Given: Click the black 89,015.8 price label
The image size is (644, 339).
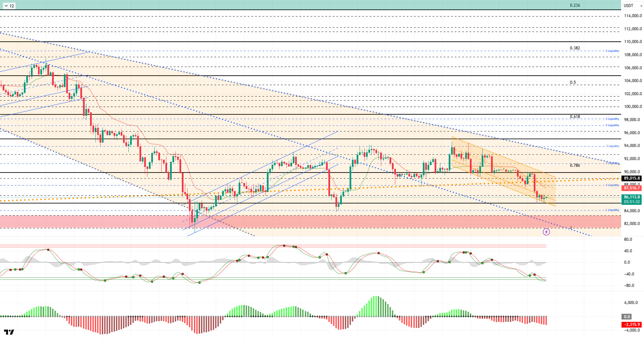Looking at the screenshot, I should pyautogui.click(x=632, y=178).
